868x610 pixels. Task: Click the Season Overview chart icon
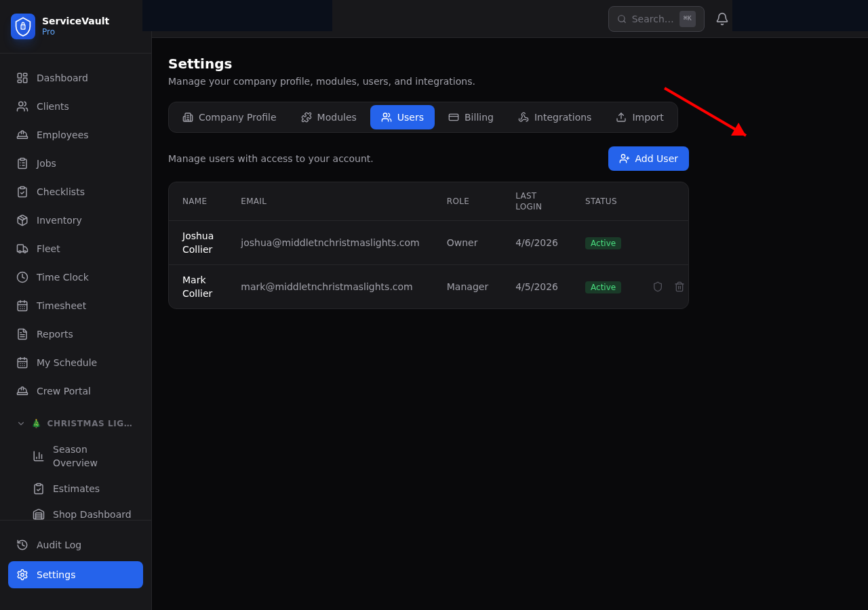39,455
